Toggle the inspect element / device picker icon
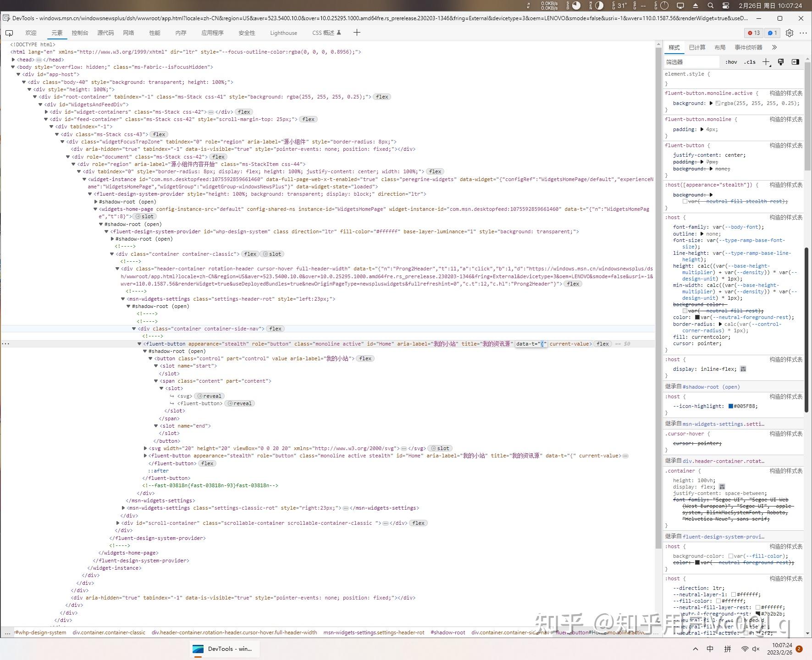The image size is (812, 660). (9, 33)
